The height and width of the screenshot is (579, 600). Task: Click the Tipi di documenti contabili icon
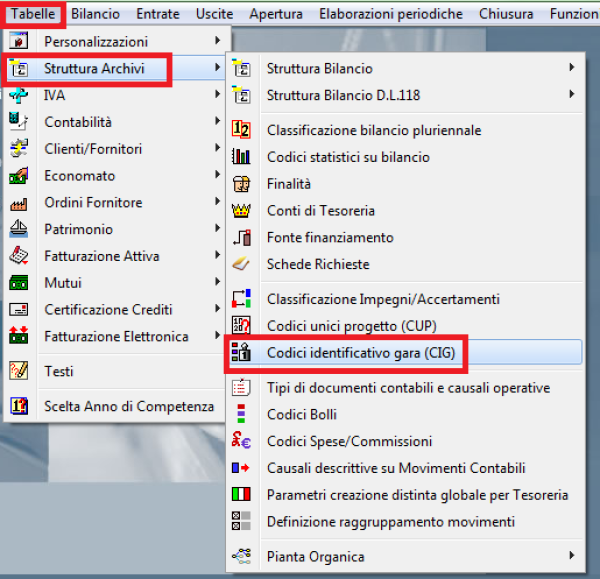tap(241, 387)
